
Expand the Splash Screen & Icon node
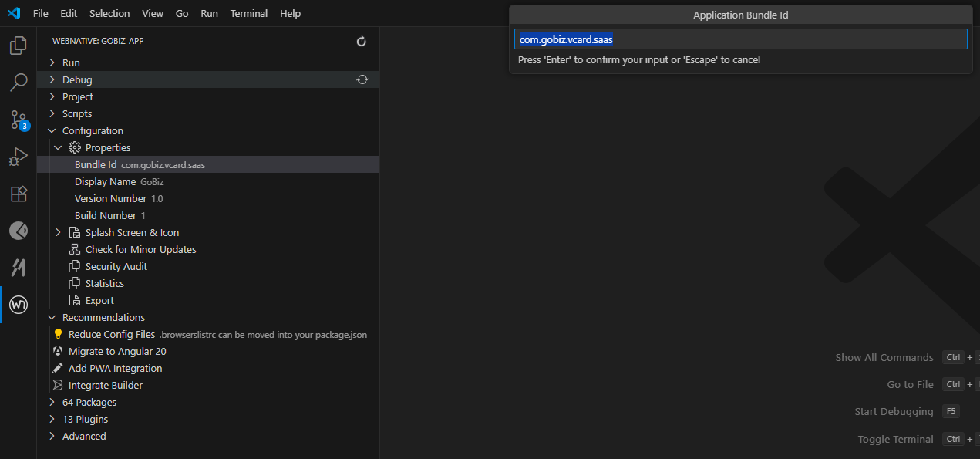click(x=58, y=232)
